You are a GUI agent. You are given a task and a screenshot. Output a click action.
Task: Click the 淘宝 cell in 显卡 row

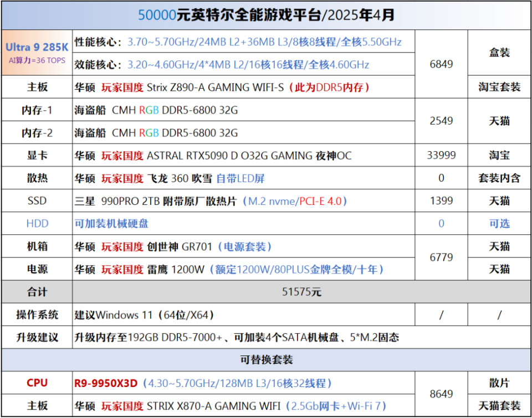point(499,155)
